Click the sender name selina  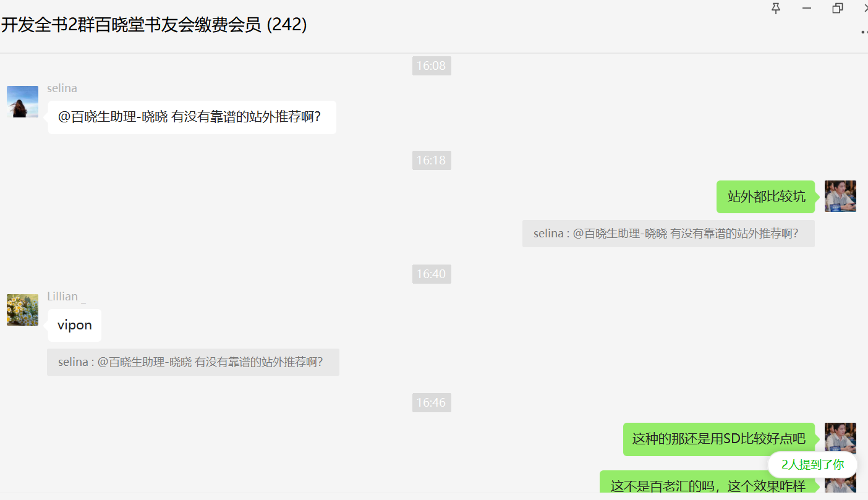click(62, 88)
